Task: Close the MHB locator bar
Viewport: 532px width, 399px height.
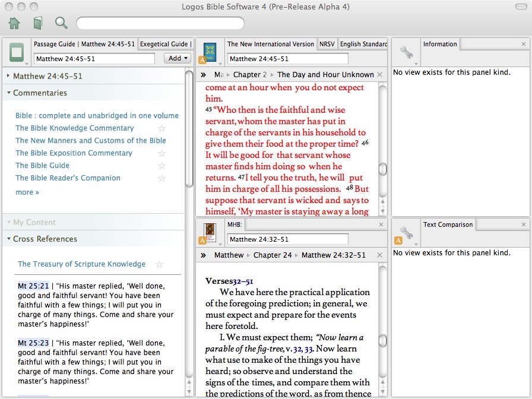Action: pyautogui.click(x=379, y=255)
